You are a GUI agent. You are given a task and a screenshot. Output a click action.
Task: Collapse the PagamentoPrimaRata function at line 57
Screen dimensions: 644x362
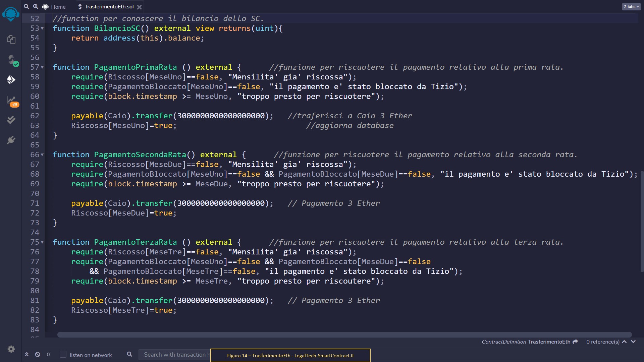pyautogui.click(x=42, y=67)
